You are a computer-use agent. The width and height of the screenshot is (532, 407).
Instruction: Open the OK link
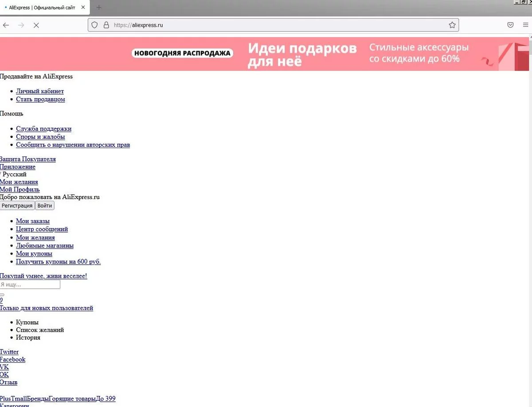[4, 375]
